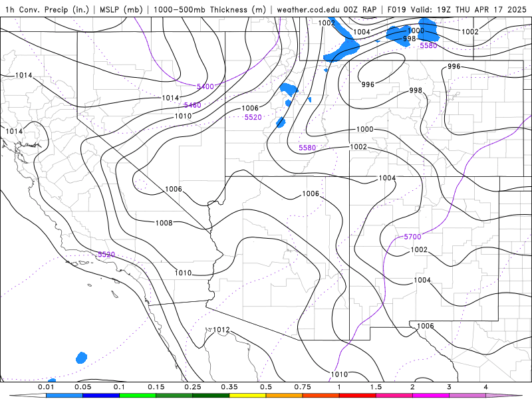Click the purple '5460' thickness contour label
Image resolution: width=532 pixels, height=399 pixels.
(x=192, y=105)
